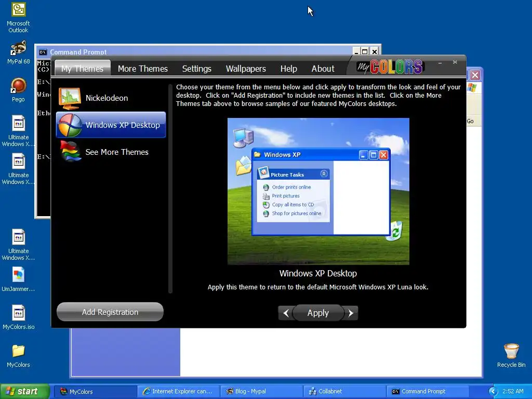Click the Windows XP Desktop preview image
Screen dimensions: 532x399
[x=318, y=191]
